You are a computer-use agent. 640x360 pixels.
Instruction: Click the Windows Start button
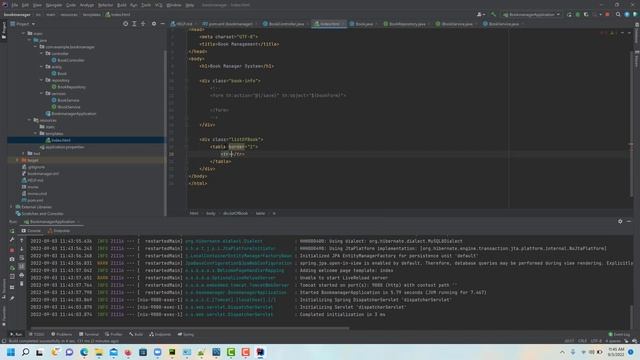click(11, 352)
